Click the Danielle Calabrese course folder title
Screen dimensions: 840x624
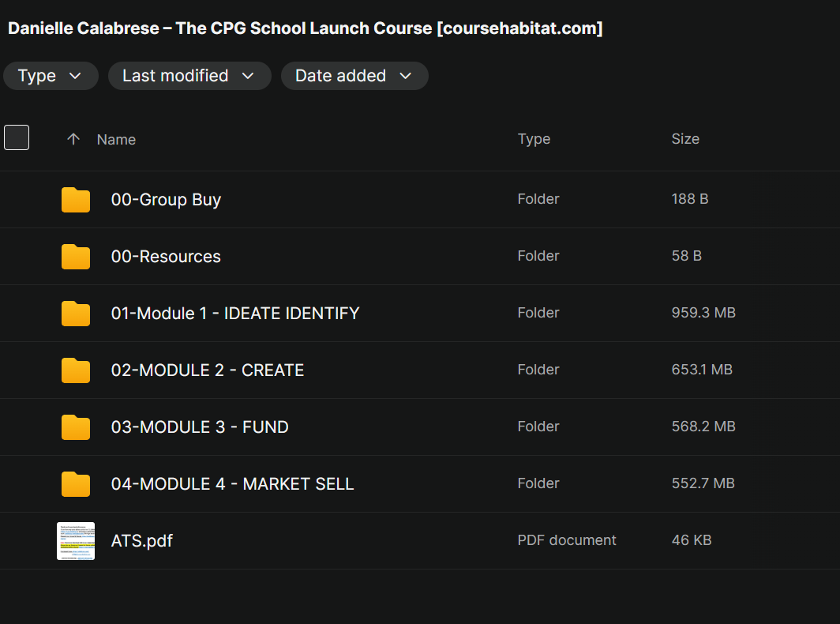click(306, 28)
